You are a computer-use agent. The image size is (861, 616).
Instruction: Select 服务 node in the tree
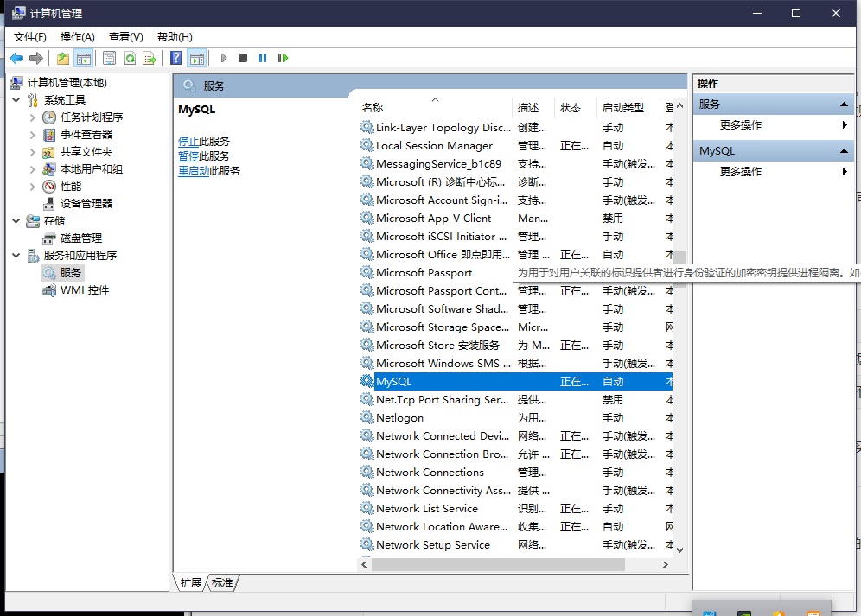70,273
